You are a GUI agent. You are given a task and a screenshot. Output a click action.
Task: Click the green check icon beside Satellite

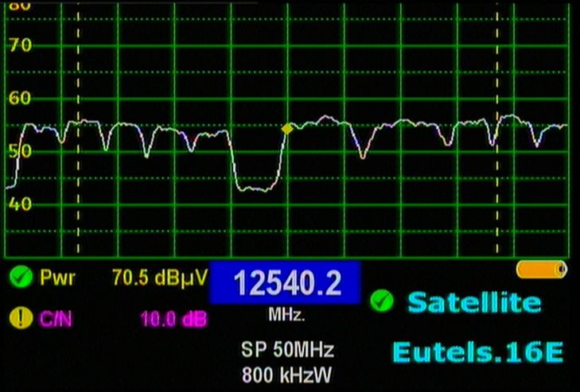383,301
